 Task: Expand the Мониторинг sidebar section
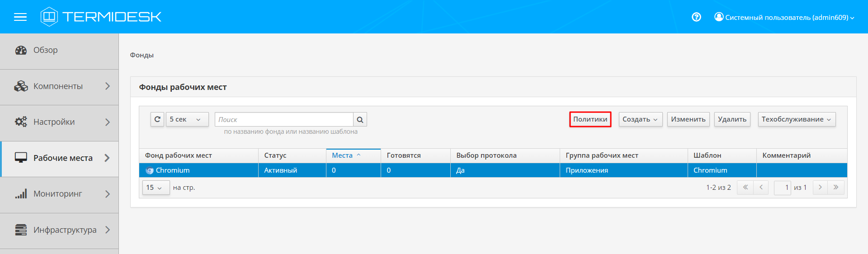click(59, 194)
